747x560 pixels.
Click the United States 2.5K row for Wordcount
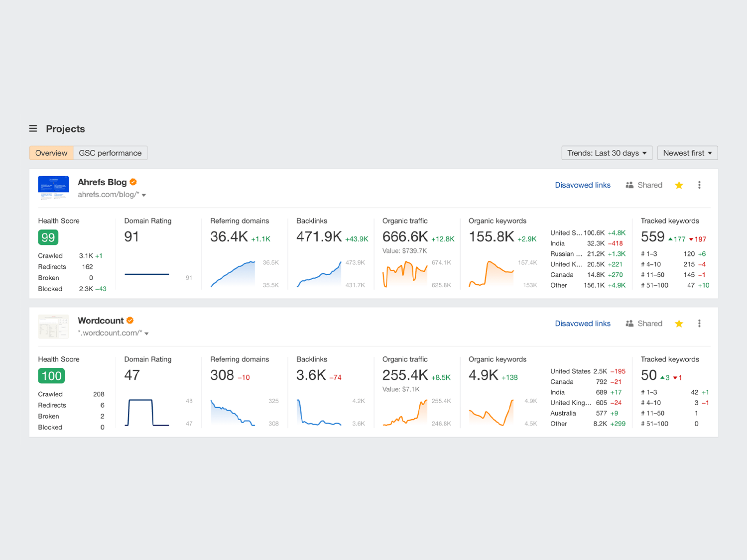click(588, 371)
